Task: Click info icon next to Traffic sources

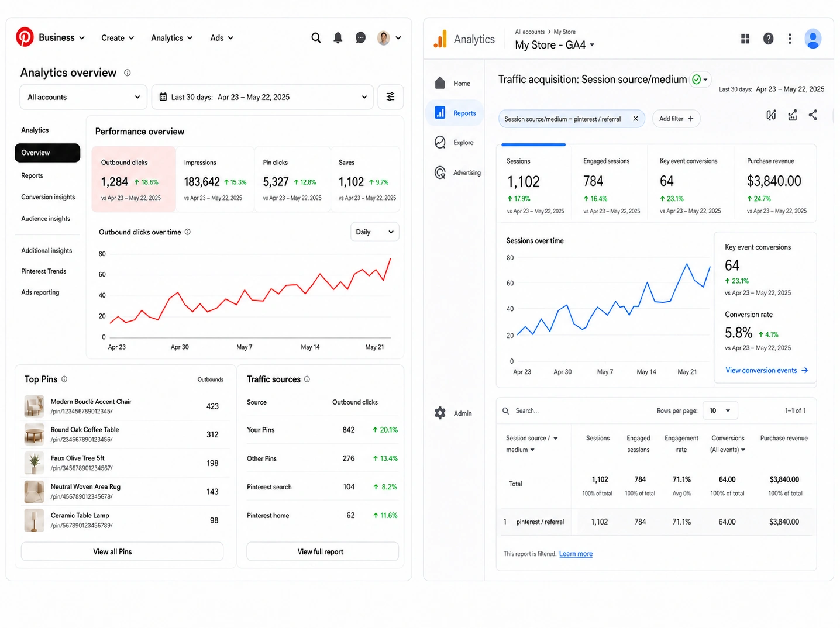Action: [x=307, y=379]
